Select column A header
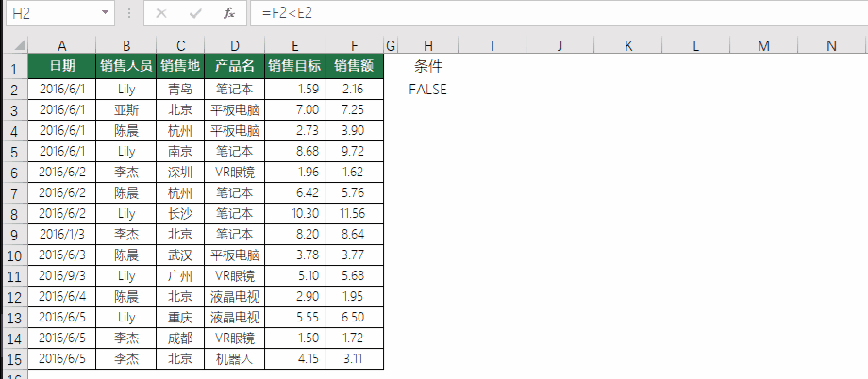The image size is (868, 379). (62, 46)
